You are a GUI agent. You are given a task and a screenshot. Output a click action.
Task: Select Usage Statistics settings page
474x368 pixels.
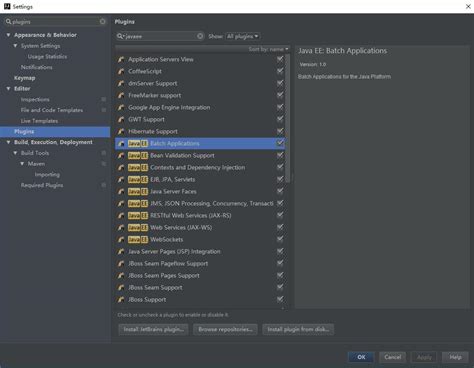tap(47, 57)
